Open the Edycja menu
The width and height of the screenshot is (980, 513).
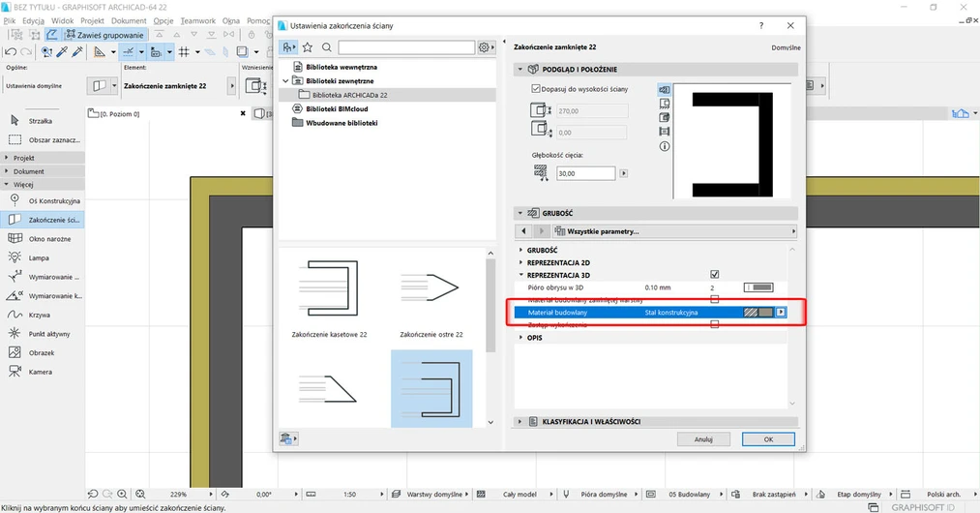click(x=33, y=20)
